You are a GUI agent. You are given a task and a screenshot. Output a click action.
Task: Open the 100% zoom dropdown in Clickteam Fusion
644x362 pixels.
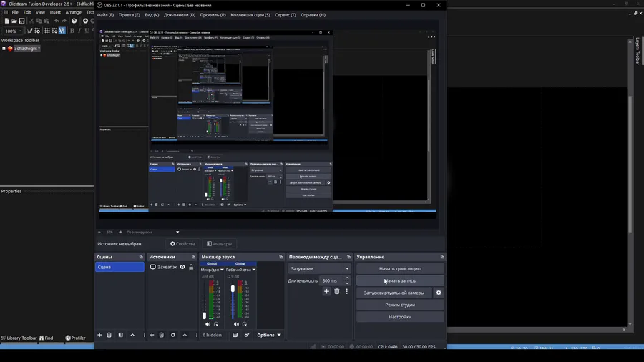coord(13,31)
